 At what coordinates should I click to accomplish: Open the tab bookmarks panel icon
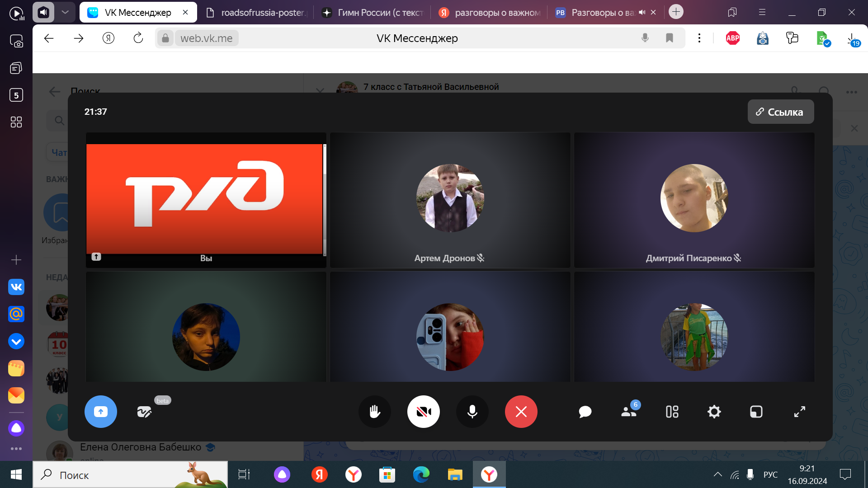(732, 13)
